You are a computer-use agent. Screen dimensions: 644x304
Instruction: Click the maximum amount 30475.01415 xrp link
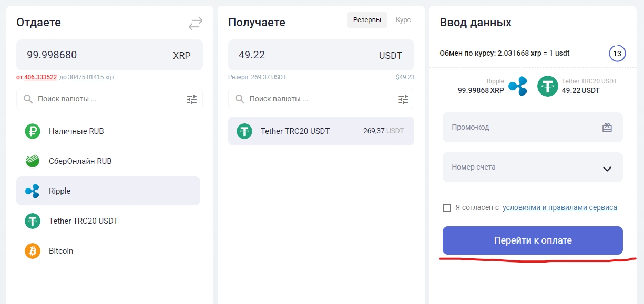(90, 77)
